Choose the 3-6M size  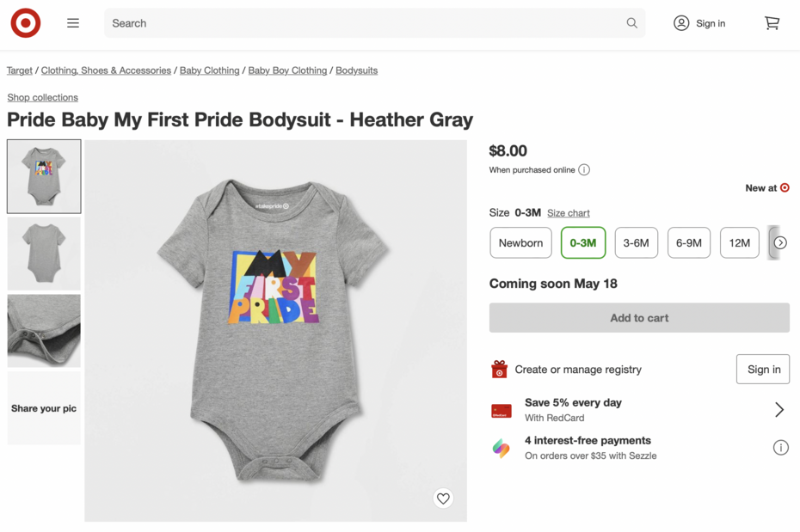(x=636, y=243)
